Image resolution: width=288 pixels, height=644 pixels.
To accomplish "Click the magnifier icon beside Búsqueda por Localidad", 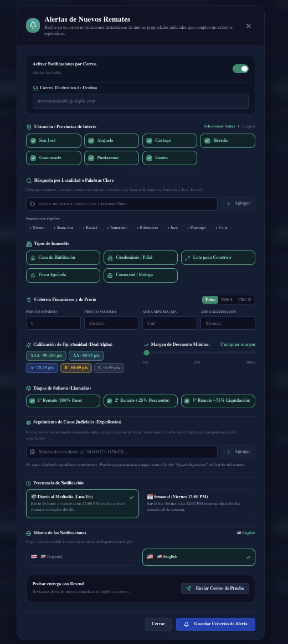I will [x=29, y=181].
